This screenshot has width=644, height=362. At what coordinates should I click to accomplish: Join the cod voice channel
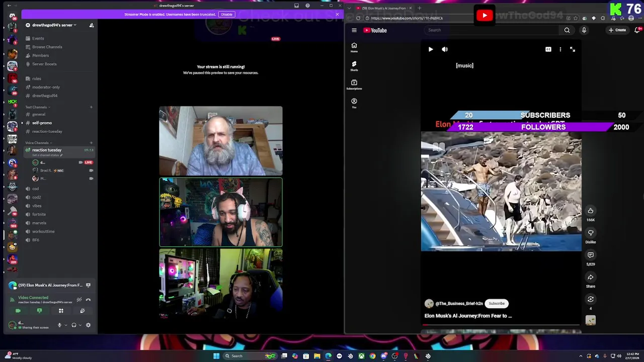[35, 189]
